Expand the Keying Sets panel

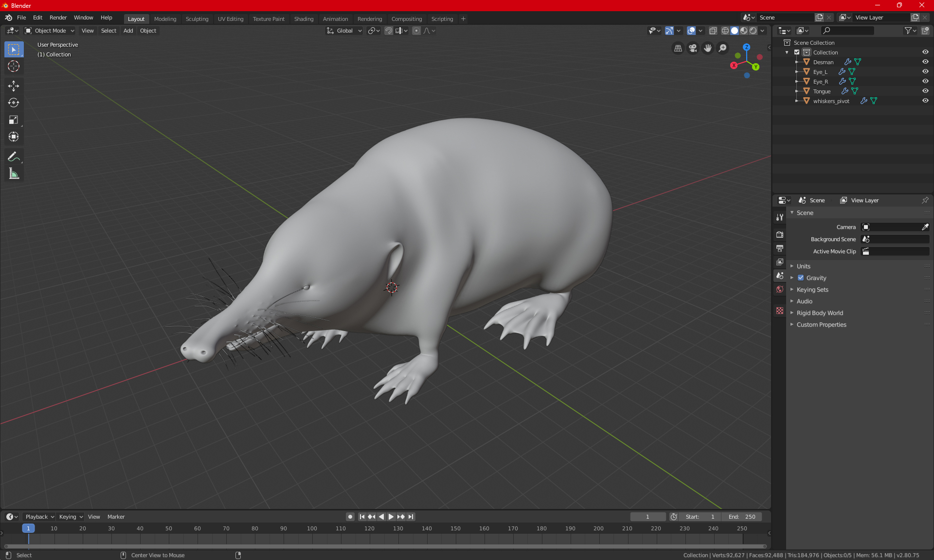[x=812, y=289]
